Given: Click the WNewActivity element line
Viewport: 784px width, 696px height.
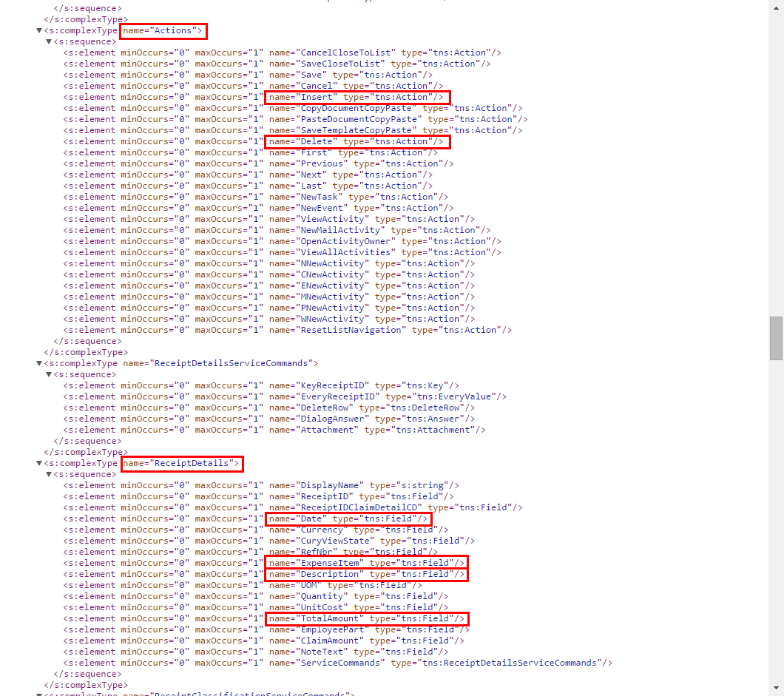Looking at the screenshot, I should (269, 319).
